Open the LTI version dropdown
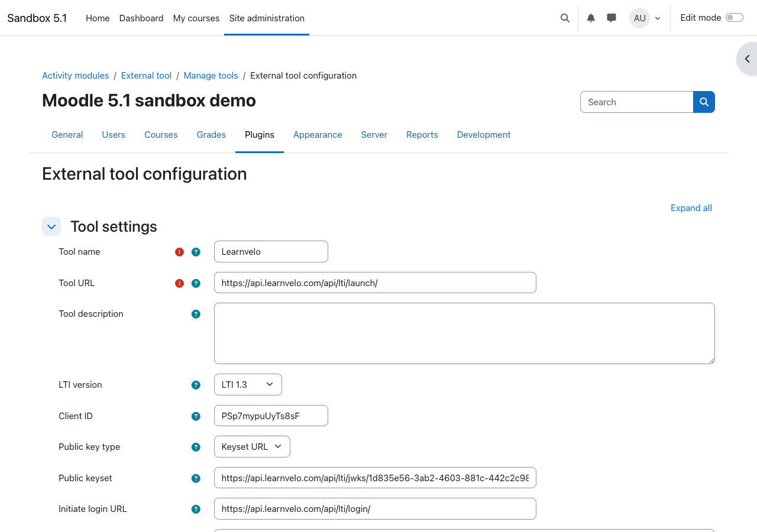The image size is (757, 532). pos(248,384)
